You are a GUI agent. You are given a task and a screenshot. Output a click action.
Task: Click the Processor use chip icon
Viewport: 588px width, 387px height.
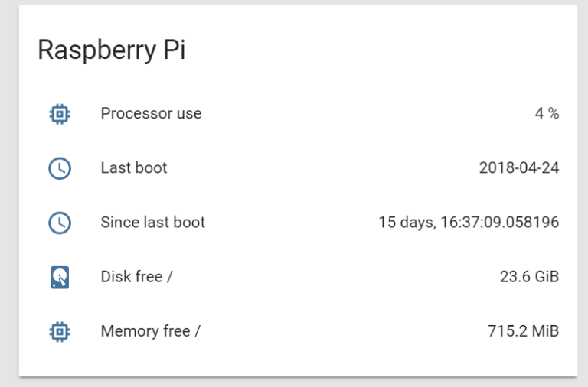[x=60, y=114]
